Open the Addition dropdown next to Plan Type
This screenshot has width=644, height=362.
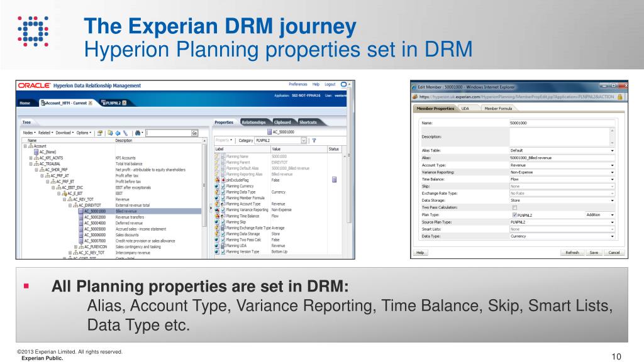pyautogui.click(x=600, y=215)
